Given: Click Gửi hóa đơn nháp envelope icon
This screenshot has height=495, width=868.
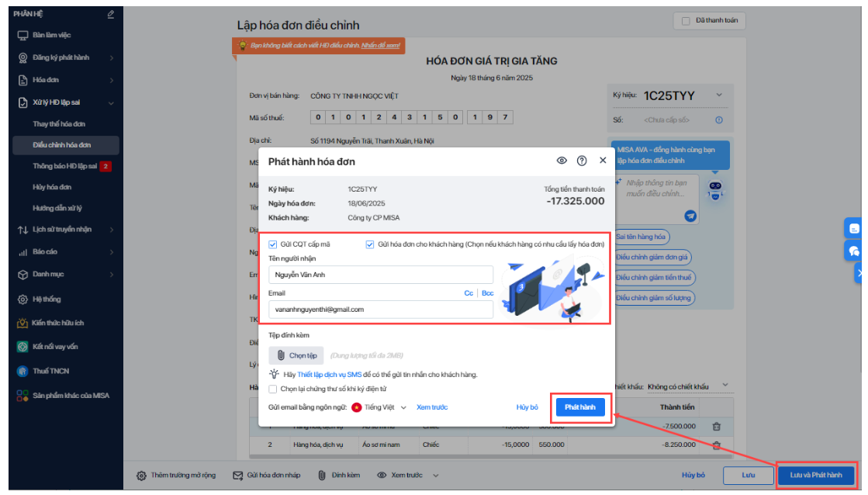Looking at the screenshot, I should (238, 476).
